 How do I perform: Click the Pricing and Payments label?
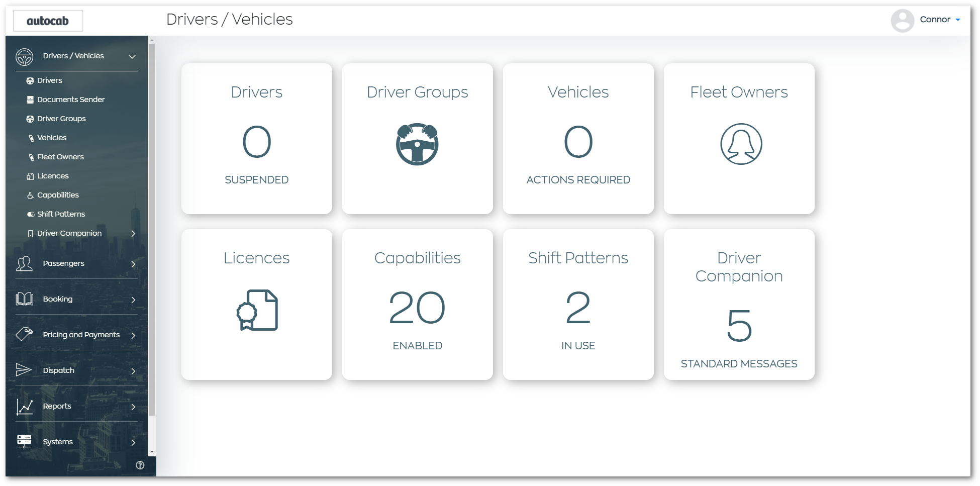81,335
